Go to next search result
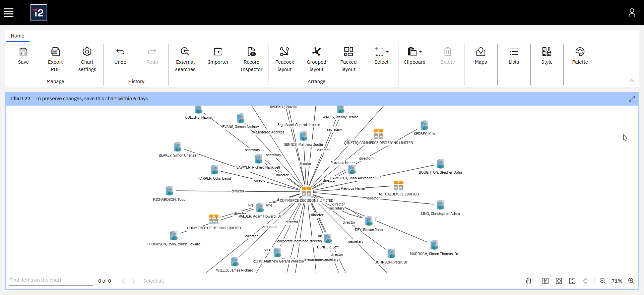 133,281
